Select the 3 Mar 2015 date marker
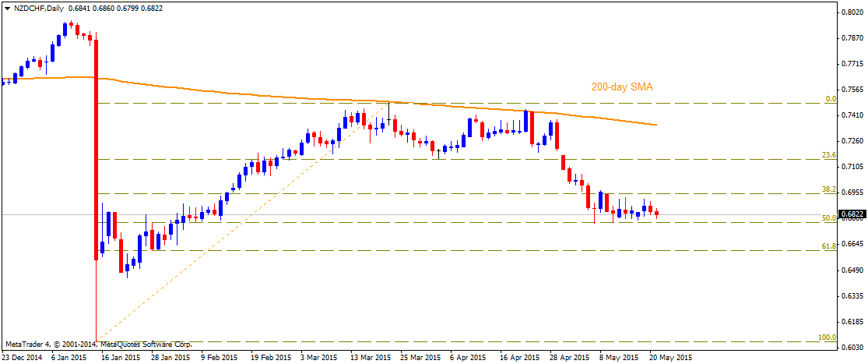The image size is (868, 364). (x=318, y=358)
